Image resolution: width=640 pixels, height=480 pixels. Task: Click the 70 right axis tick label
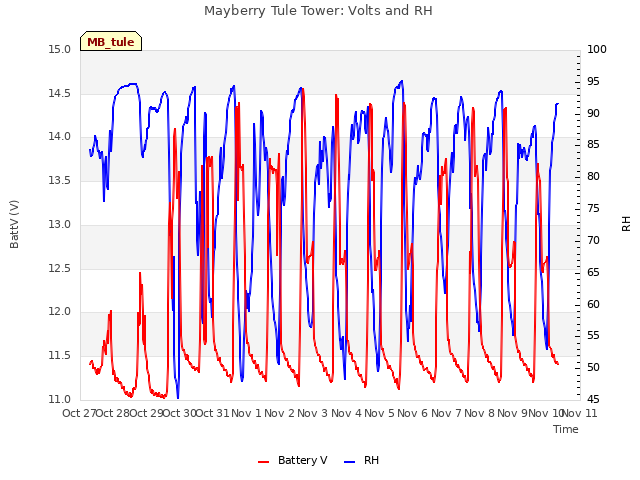[593, 240]
